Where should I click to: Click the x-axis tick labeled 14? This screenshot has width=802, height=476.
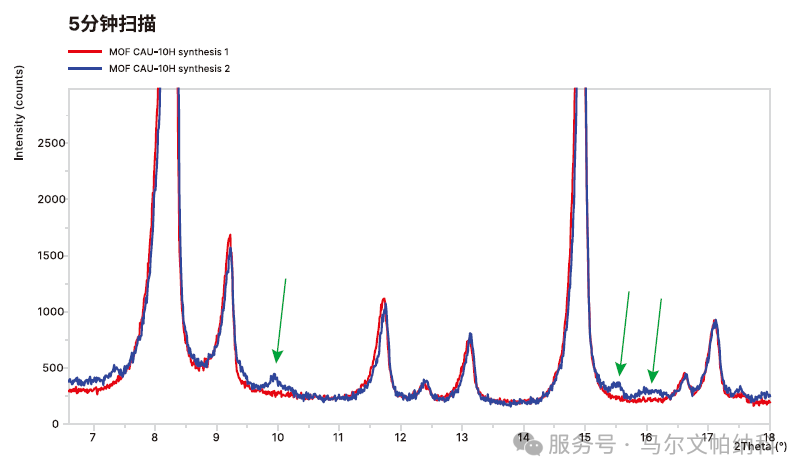[523, 438]
